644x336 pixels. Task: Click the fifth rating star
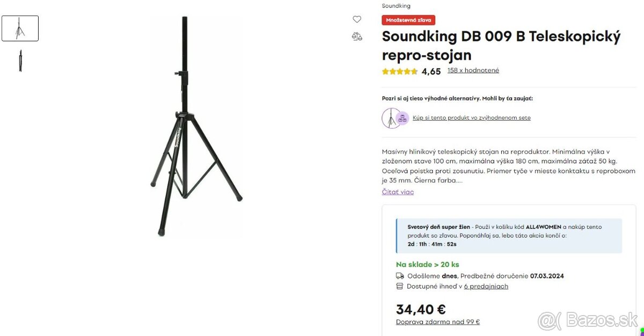[x=414, y=71]
